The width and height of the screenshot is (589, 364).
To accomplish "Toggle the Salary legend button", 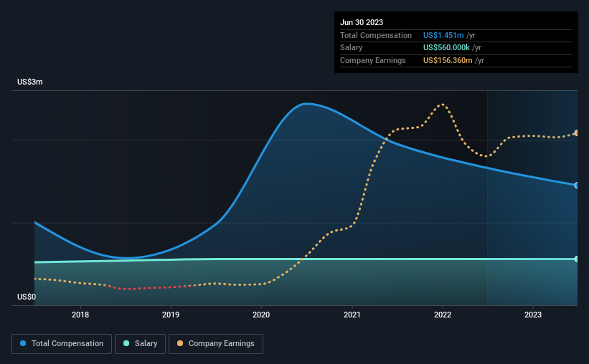I will [x=140, y=344].
